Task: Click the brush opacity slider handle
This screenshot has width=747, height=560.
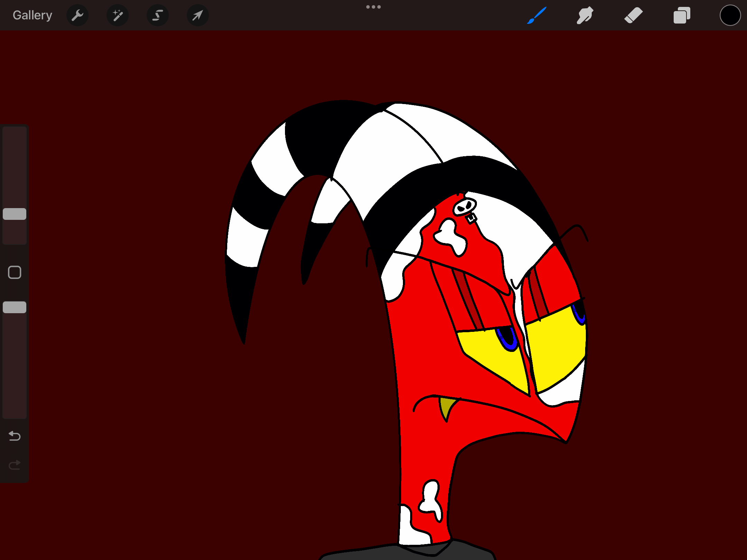Action: [x=15, y=307]
